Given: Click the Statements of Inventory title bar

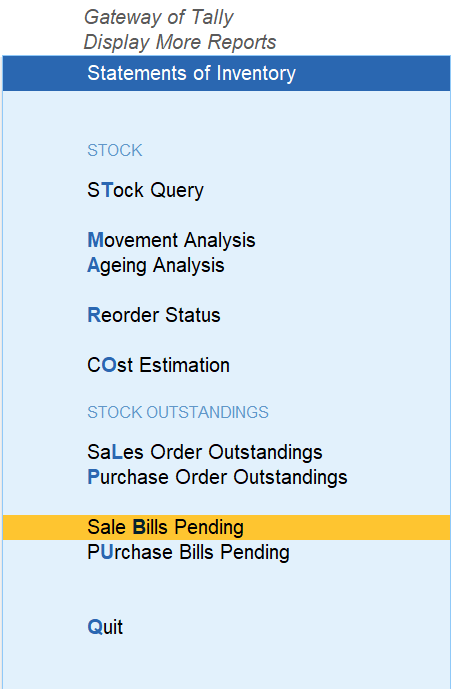Looking at the screenshot, I should click(x=226, y=73).
